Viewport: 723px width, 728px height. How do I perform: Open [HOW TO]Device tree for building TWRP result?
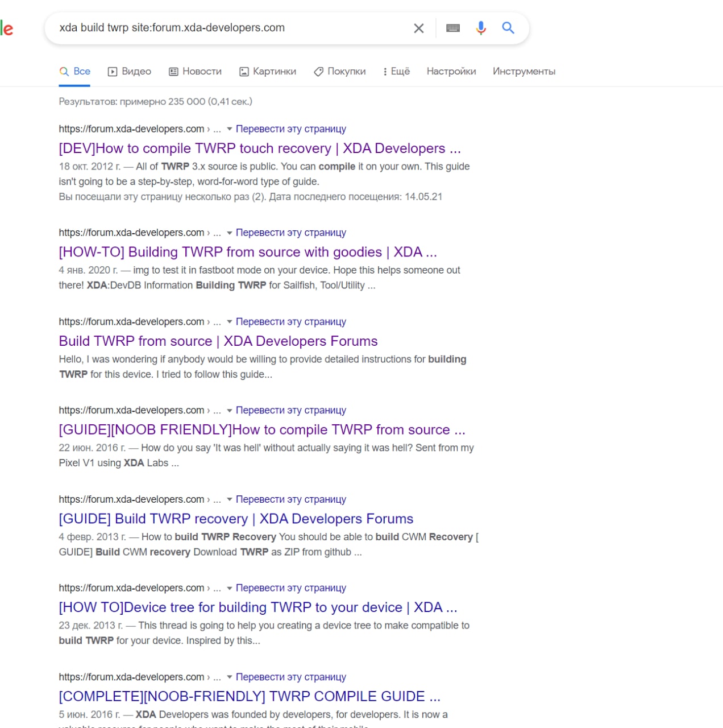pyautogui.click(x=258, y=607)
